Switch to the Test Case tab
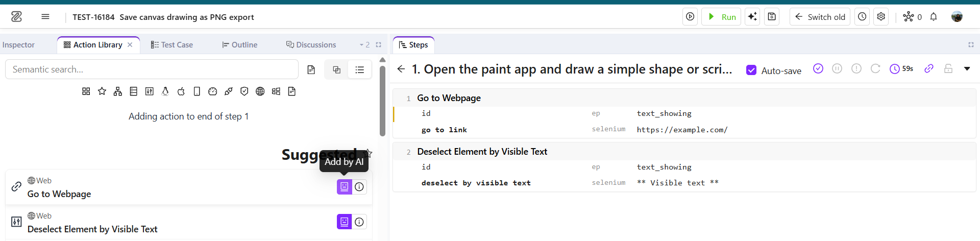The width and height of the screenshot is (980, 241). (x=172, y=45)
